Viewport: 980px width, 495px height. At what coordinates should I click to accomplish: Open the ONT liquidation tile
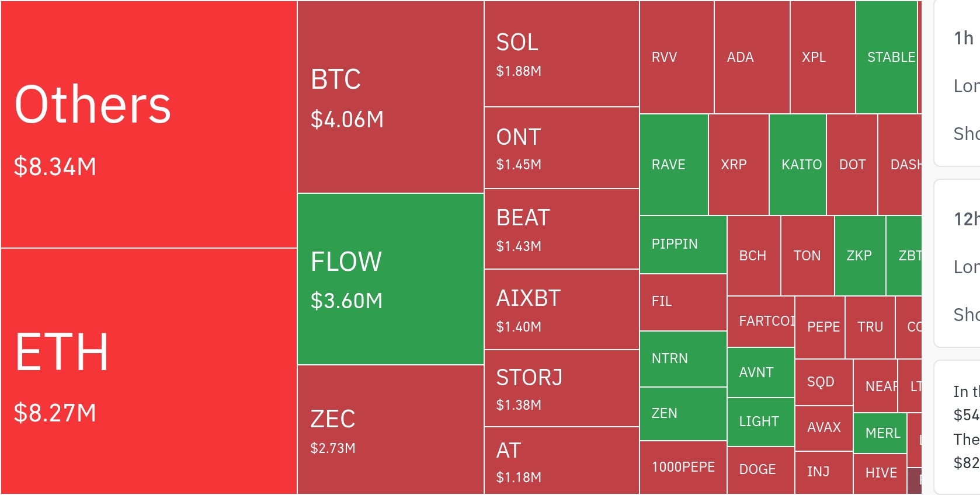(561, 148)
